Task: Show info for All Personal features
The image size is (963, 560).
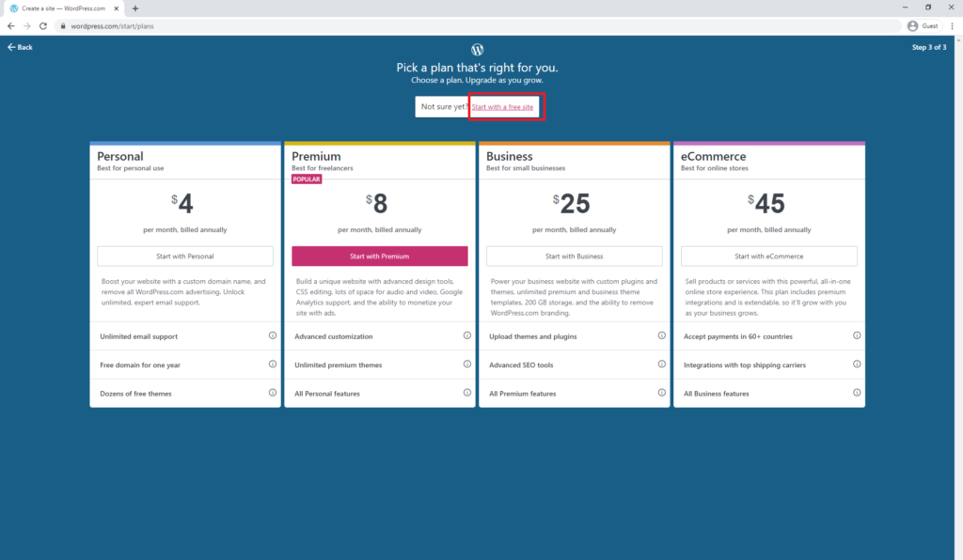Action: point(466,393)
